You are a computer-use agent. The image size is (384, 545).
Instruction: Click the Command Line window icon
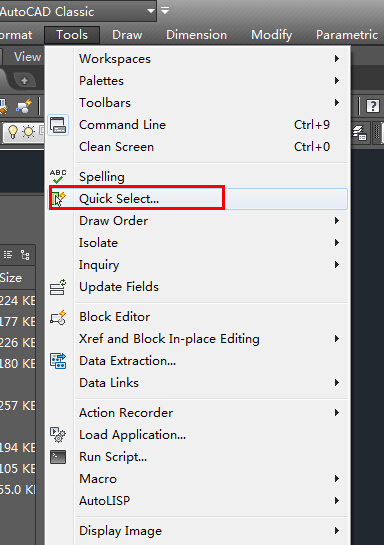58,125
